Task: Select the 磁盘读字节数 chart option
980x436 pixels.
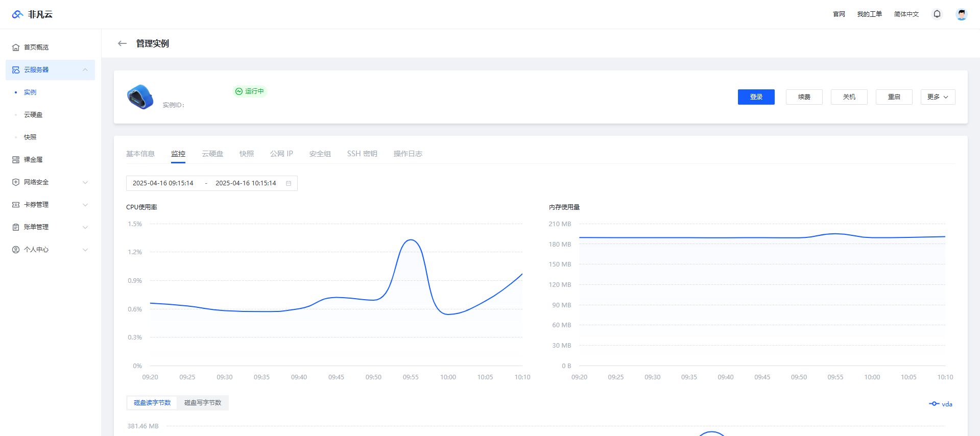Action: tap(152, 403)
